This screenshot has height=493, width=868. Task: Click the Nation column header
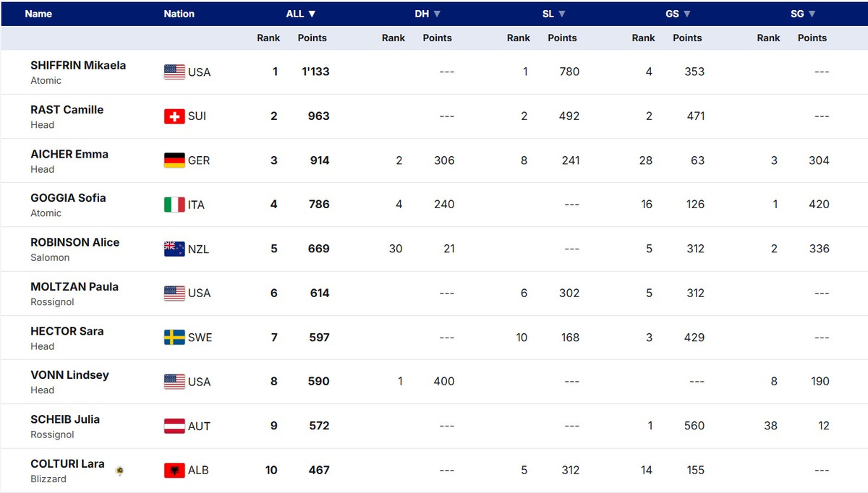coord(179,14)
